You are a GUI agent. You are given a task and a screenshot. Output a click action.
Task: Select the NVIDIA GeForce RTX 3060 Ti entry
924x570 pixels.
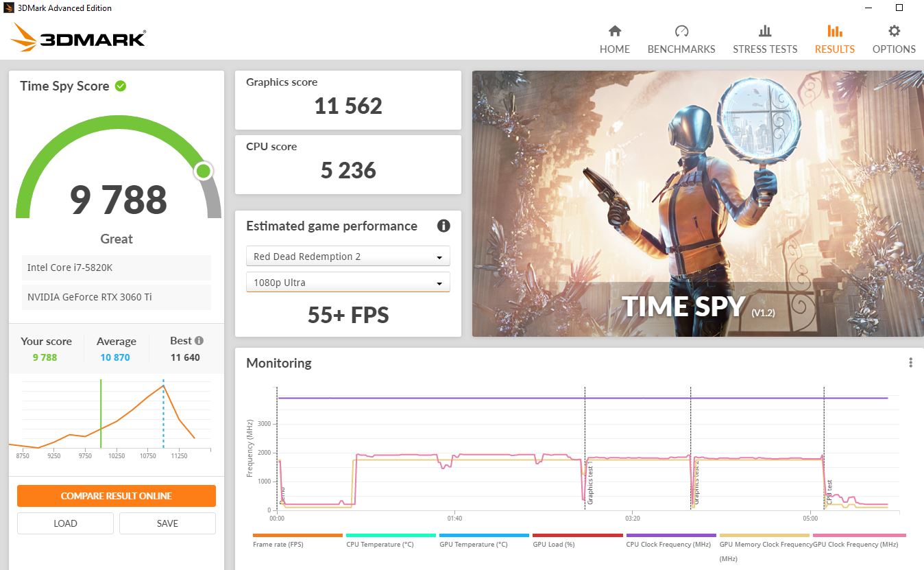[x=116, y=297]
